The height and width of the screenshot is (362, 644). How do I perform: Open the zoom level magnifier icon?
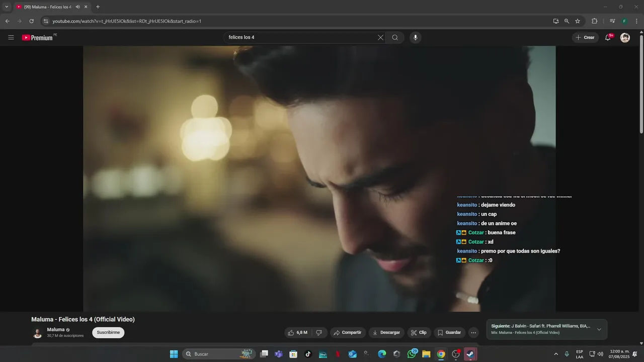[x=567, y=21]
